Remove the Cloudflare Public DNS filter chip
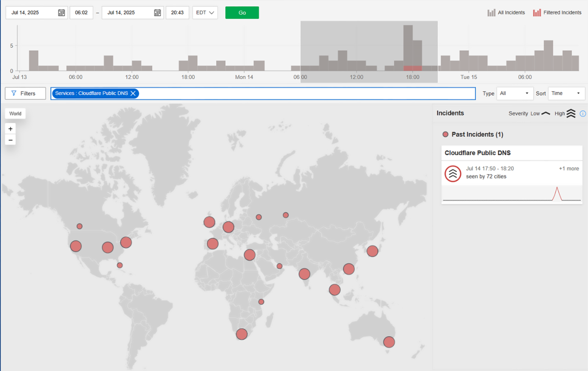This screenshot has width=588, height=371. pyautogui.click(x=133, y=94)
